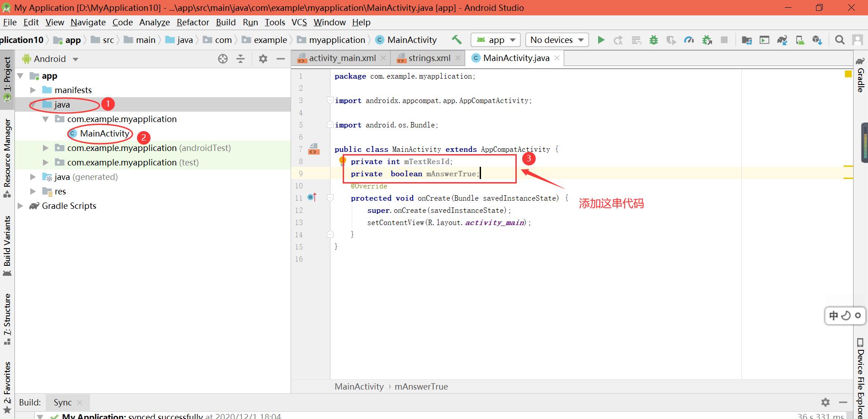Close the MainActivity.java tab
Image resolution: width=868 pixels, height=419 pixels.
click(x=557, y=58)
